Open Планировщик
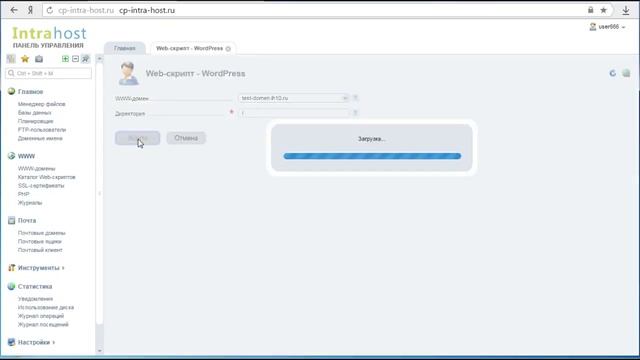The width and height of the screenshot is (640, 360). 36,121
